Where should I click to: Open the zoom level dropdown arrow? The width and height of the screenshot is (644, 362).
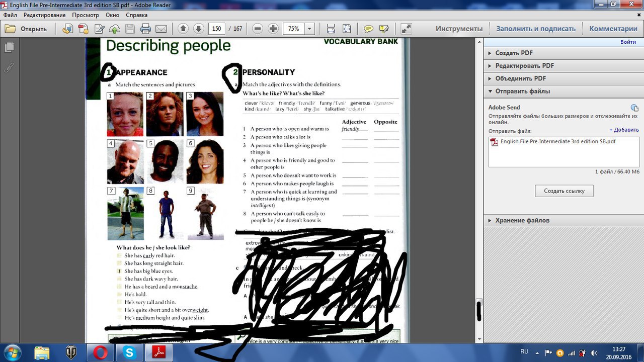point(310,29)
